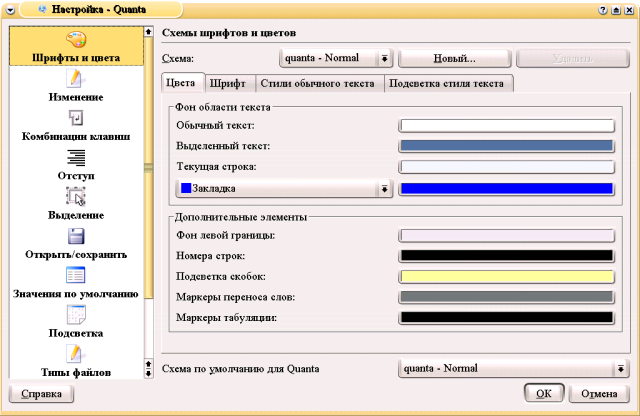Screen dimensions: 640x416
Task: Expand the Схема dropdown quanta - Normal
Action: 335,58
